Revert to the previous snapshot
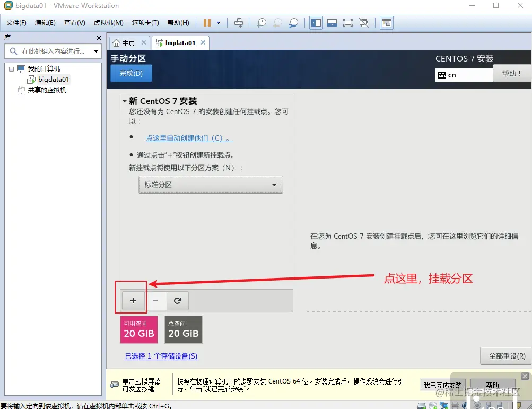 [277, 23]
